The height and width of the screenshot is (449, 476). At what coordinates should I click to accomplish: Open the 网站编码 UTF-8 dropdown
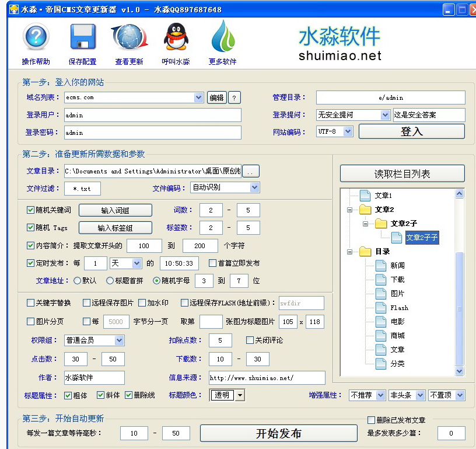(x=348, y=131)
